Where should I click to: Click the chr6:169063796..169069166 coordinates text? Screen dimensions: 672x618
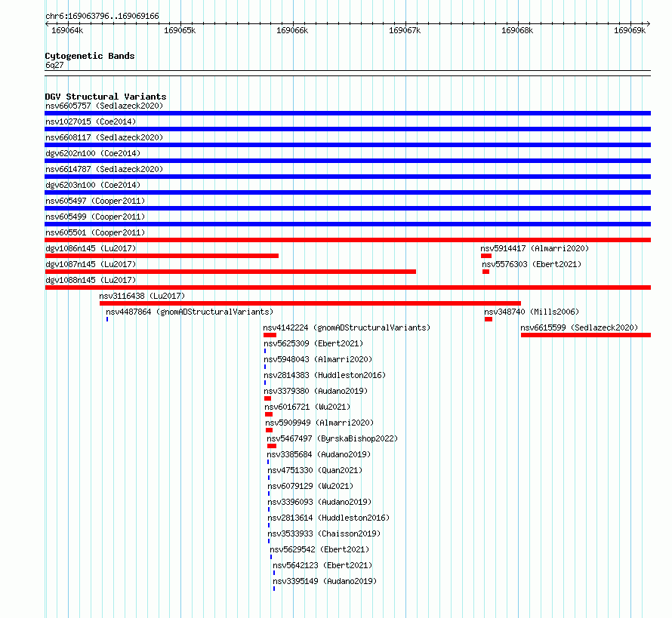pyautogui.click(x=102, y=17)
